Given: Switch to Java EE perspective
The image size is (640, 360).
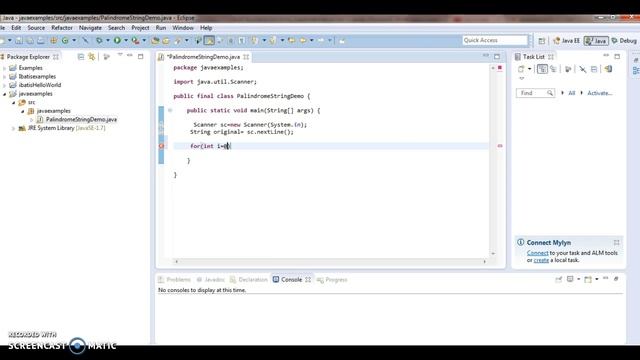Looking at the screenshot, I should pos(566,40).
